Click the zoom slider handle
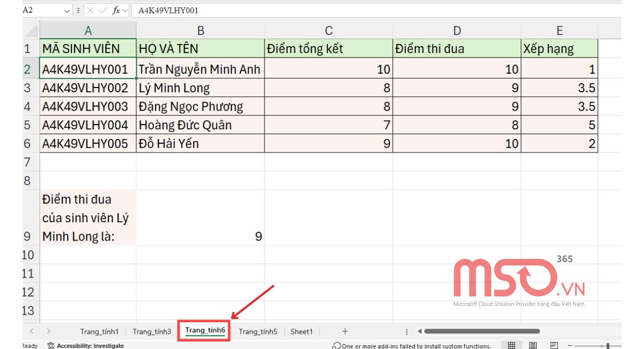Screen dimensions: 644x349 [607, 345]
